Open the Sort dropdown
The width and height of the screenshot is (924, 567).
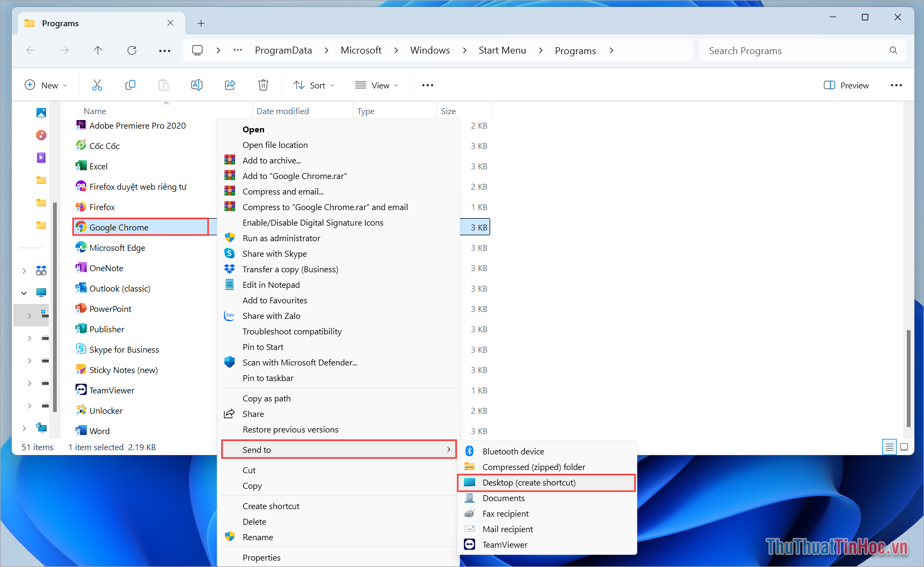click(x=314, y=85)
